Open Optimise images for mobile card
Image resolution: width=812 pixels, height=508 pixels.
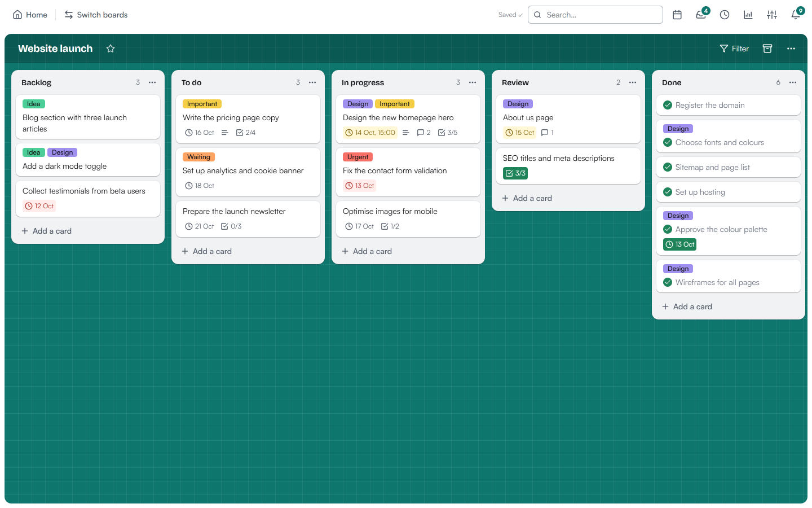408,219
